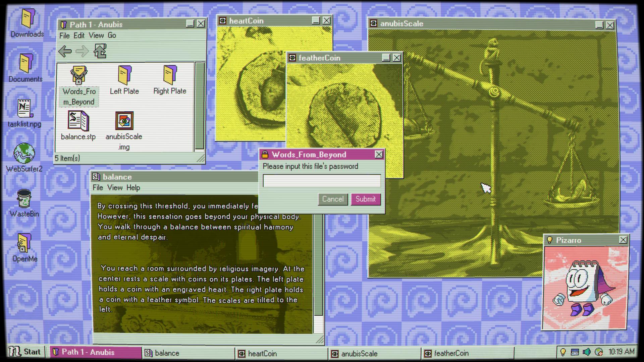Click the back navigation arrow

coord(65,51)
